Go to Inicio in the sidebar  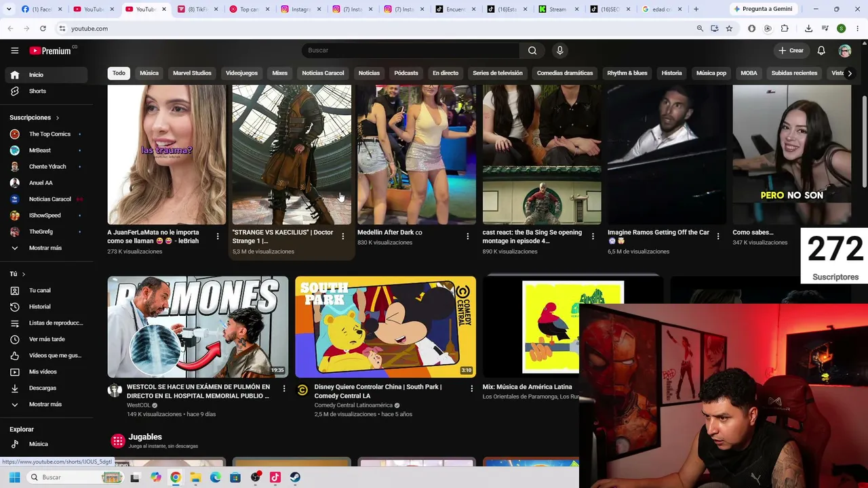click(x=45, y=75)
